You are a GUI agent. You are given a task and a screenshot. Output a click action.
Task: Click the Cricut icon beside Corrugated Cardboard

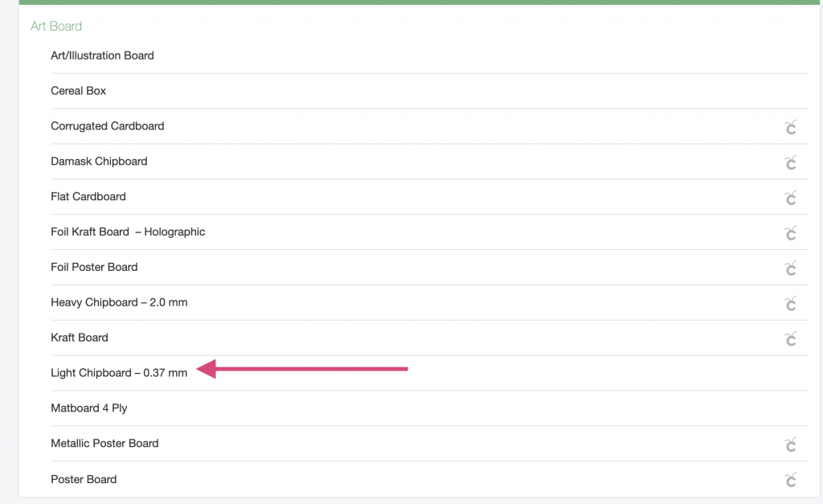[x=791, y=127]
